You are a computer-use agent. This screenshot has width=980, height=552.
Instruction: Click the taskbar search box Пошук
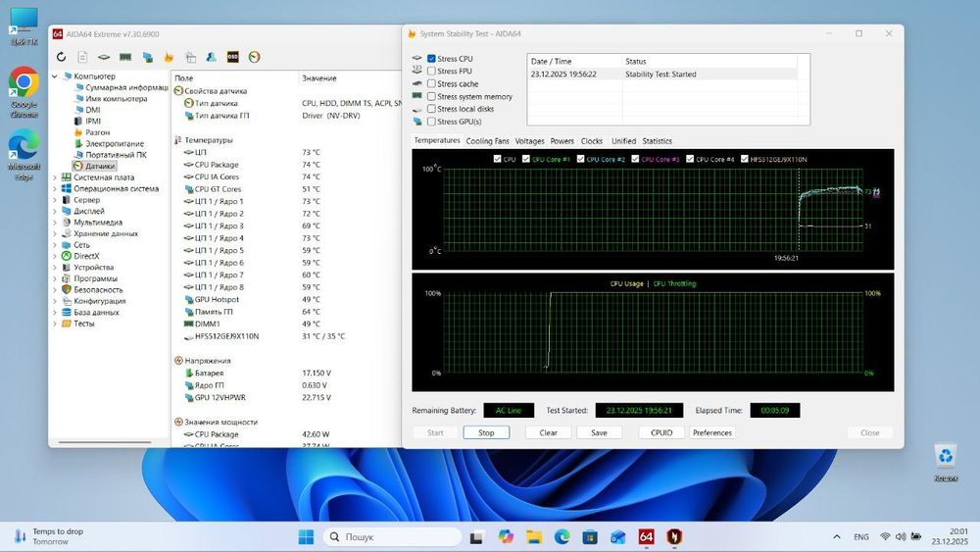tap(393, 536)
